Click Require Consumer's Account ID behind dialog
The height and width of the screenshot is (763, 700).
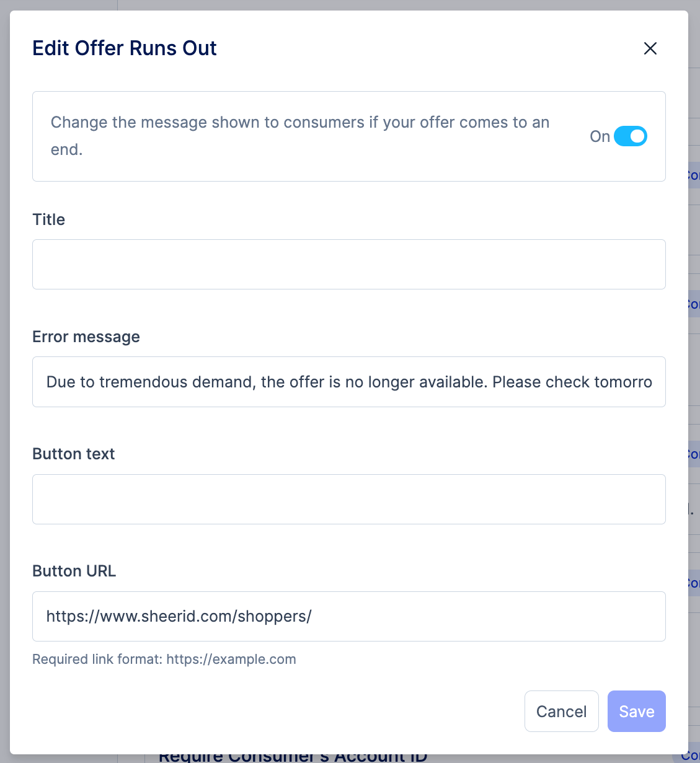click(x=293, y=756)
